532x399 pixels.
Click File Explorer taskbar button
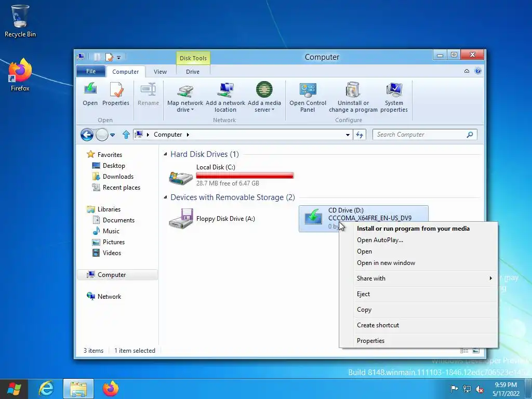coord(78,389)
